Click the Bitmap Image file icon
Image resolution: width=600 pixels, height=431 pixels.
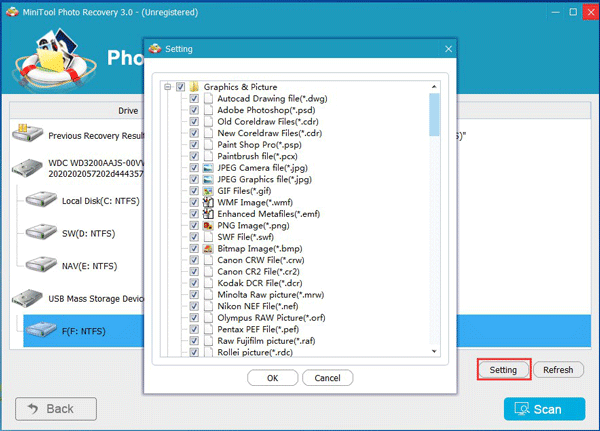tap(208, 248)
